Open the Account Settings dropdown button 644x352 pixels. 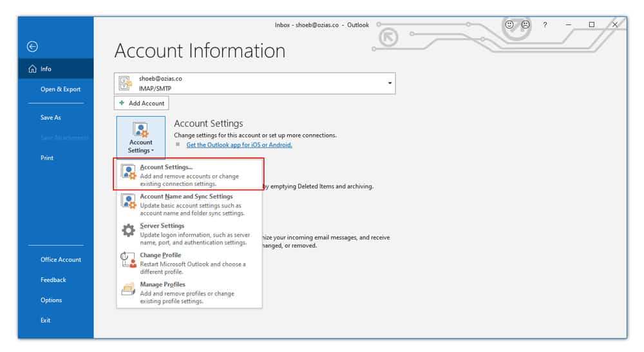(x=141, y=137)
